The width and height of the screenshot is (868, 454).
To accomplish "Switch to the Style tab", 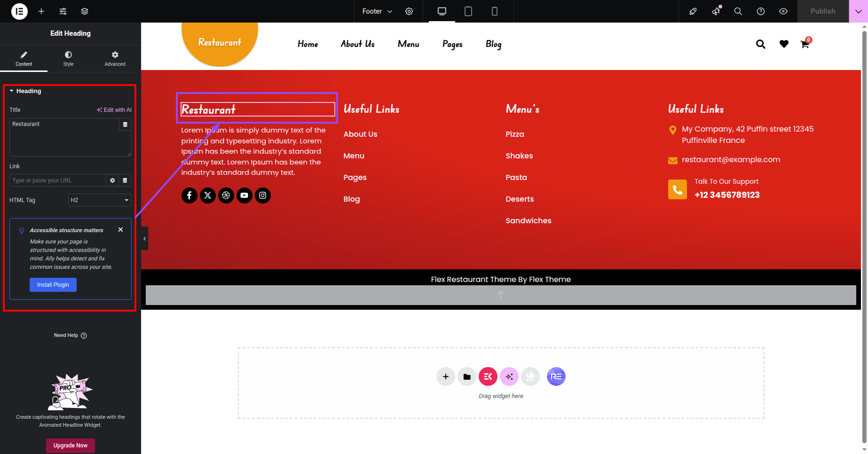I will (x=69, y=59).
